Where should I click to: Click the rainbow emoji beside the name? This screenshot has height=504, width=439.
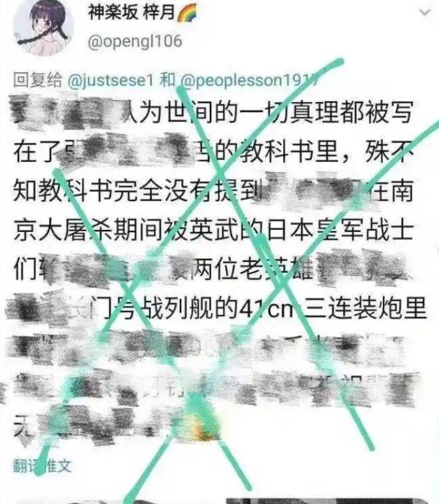(187, 14)
